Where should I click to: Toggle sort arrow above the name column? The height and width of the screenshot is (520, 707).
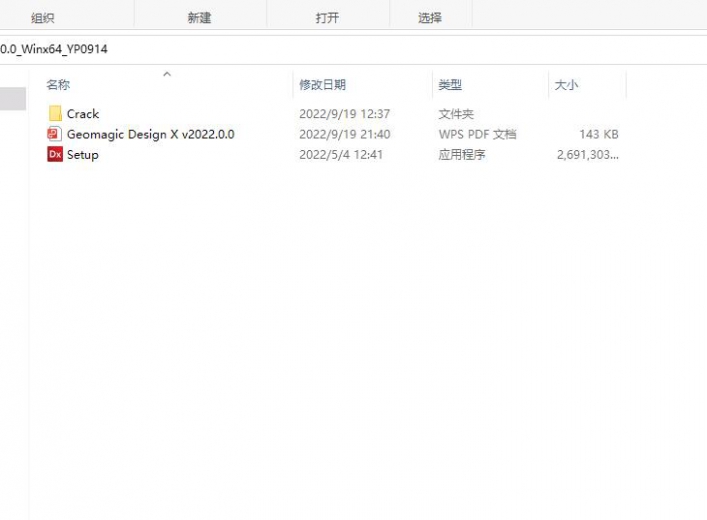click(167, 74)
